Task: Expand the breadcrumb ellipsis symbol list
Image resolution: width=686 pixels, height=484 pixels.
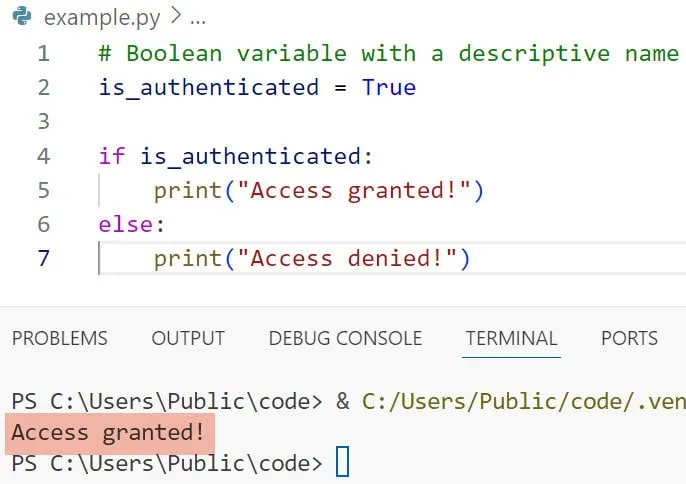Action: (x=197, y=18)
